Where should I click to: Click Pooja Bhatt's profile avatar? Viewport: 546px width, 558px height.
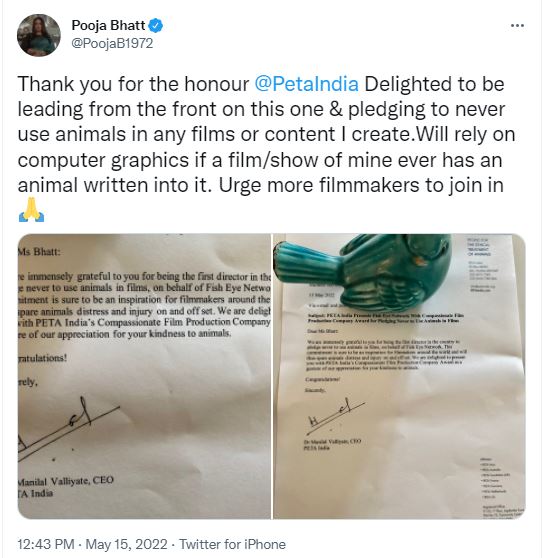[x=39, y=35]
